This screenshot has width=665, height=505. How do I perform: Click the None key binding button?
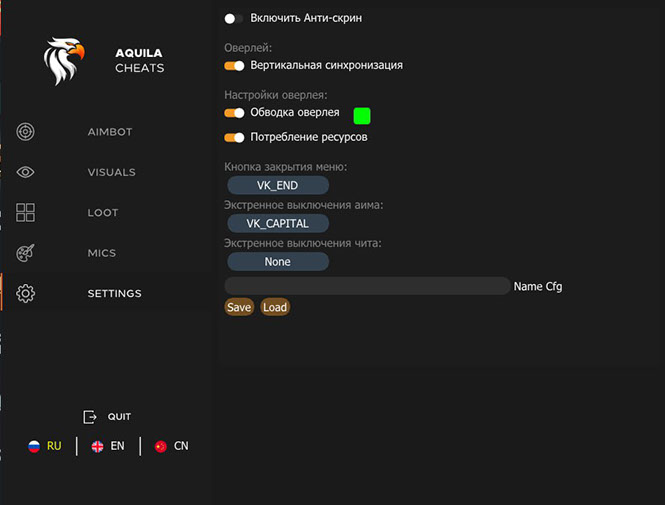coord(278,262)
